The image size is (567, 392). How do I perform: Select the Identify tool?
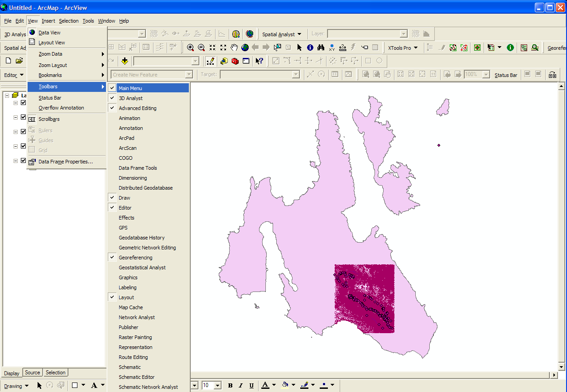pos(310,48)
